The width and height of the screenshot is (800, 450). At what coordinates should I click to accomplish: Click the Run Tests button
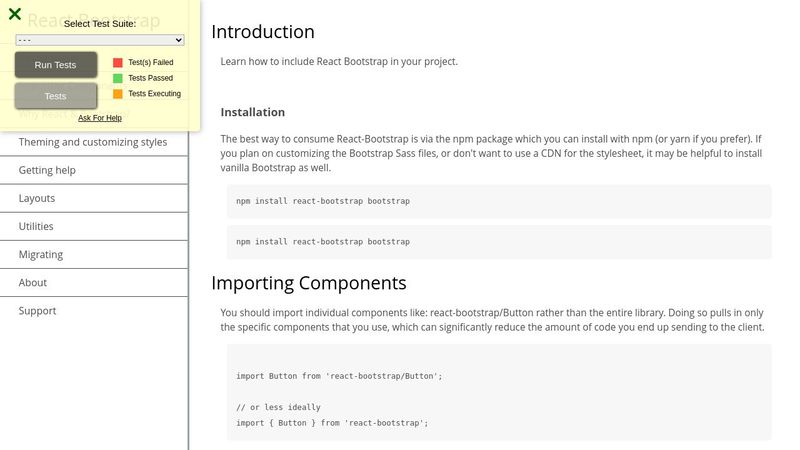click(x=56, y=65)
